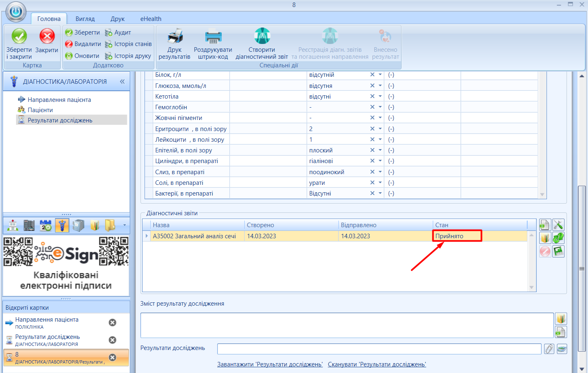The width and height of the screenshot is (588, 373).
Task: Click red cancel icon beside diagnostic reports
Action: (x=545, y=251)
